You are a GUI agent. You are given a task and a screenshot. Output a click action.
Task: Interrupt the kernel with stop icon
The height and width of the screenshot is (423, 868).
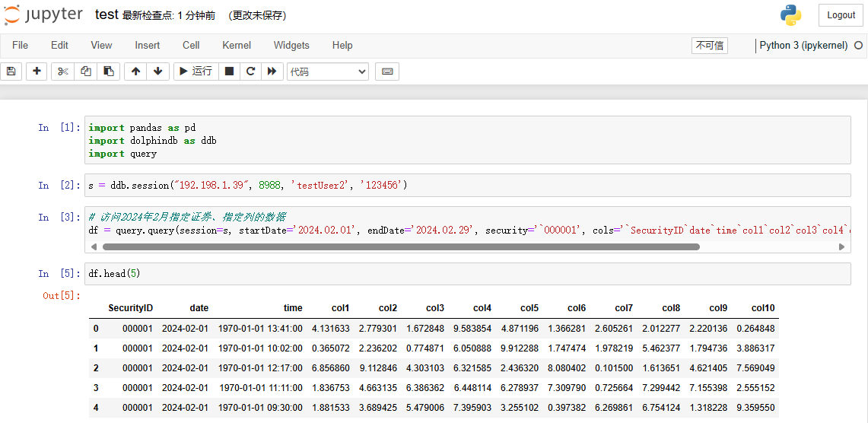pos(229,72)
